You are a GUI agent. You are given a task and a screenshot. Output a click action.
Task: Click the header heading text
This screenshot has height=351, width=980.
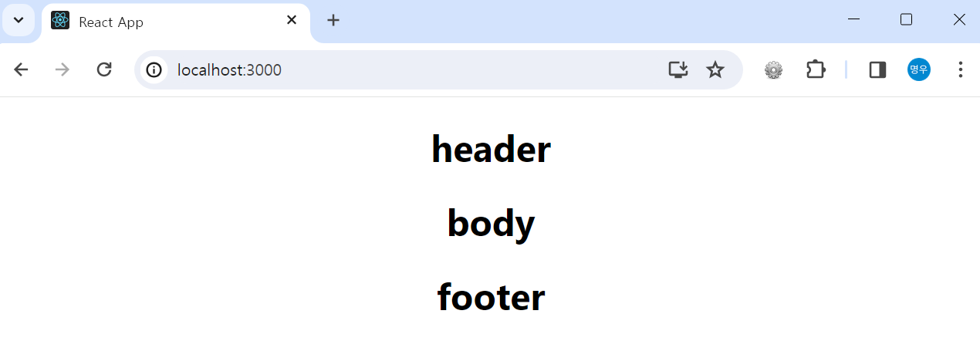coord(491,149)
